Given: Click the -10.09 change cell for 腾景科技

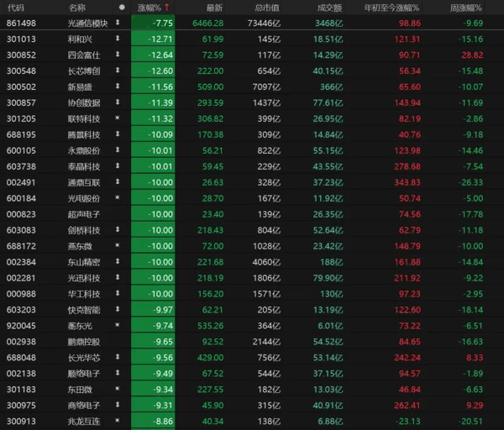Looking at the screenshot, I should tap(153, 134).
